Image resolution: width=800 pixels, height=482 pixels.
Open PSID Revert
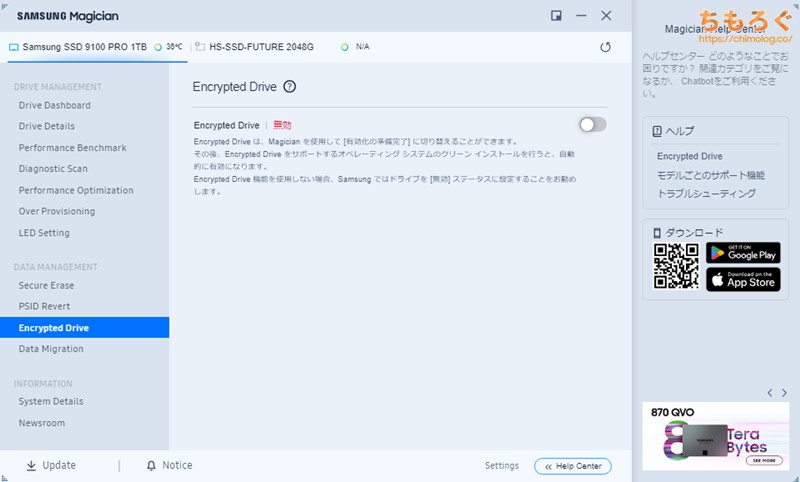point(44,306)
